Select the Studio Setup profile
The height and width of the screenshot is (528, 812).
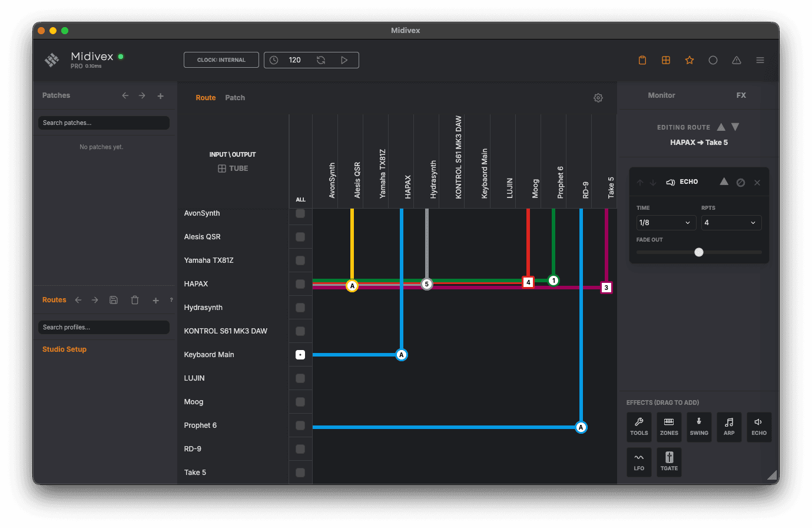click(64, 349)
